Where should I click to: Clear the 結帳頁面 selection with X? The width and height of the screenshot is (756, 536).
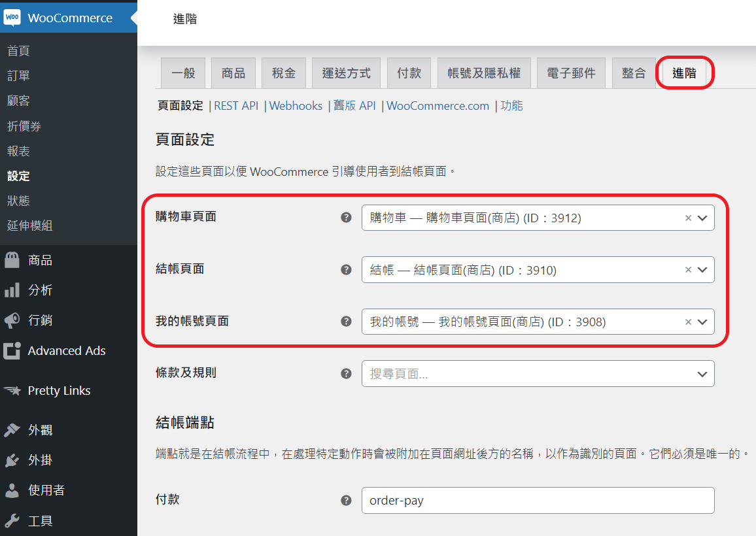click(688, 270)
